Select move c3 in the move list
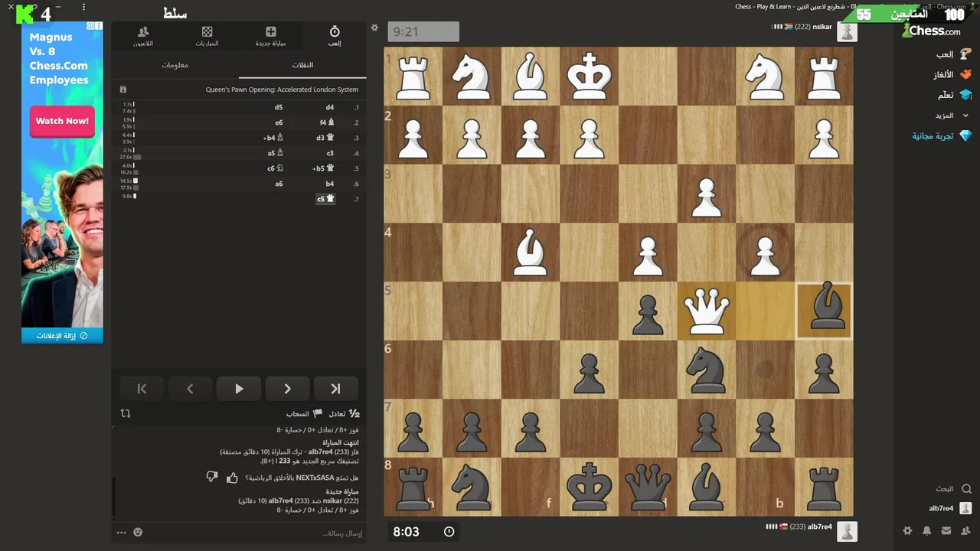 (330, 153)
